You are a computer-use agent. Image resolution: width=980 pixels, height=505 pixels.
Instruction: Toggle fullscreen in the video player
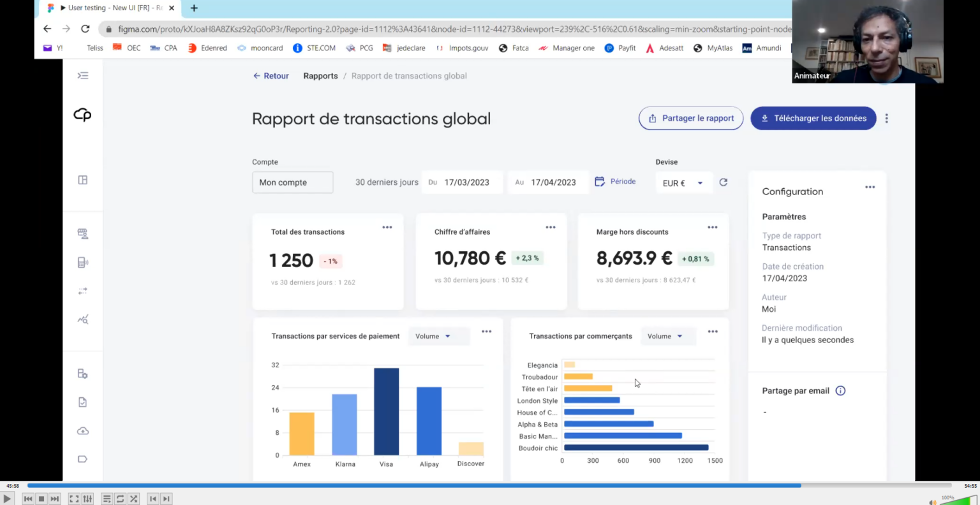pos(74,499)
